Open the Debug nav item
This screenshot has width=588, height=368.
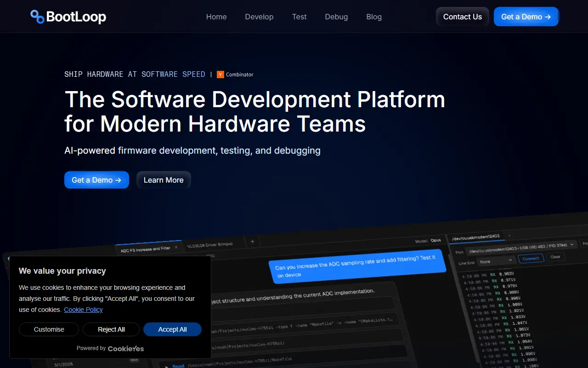pyautogui.click(x=336, y=17)
